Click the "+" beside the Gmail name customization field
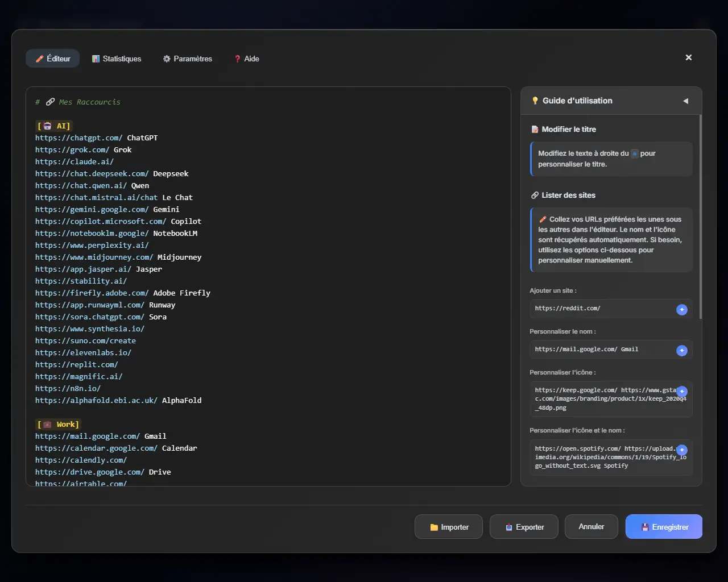Screen dimensions: 728x582 [x=681, y=351]
